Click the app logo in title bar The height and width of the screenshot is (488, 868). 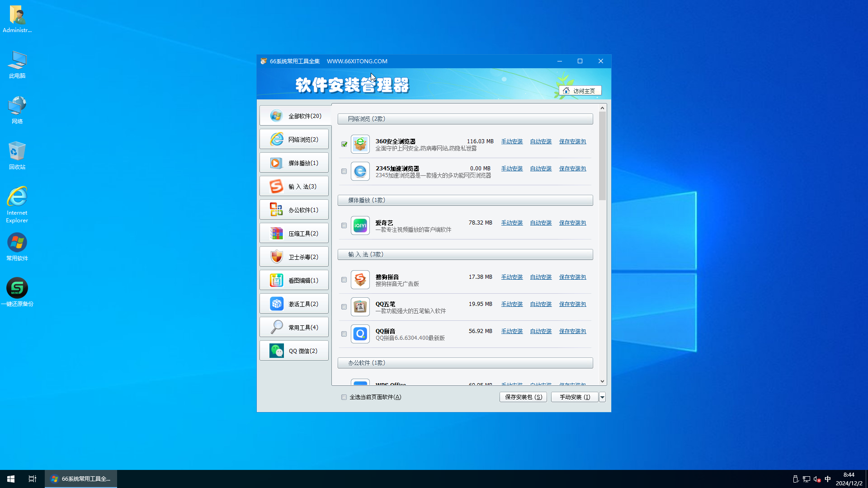[x=264, y=61]
